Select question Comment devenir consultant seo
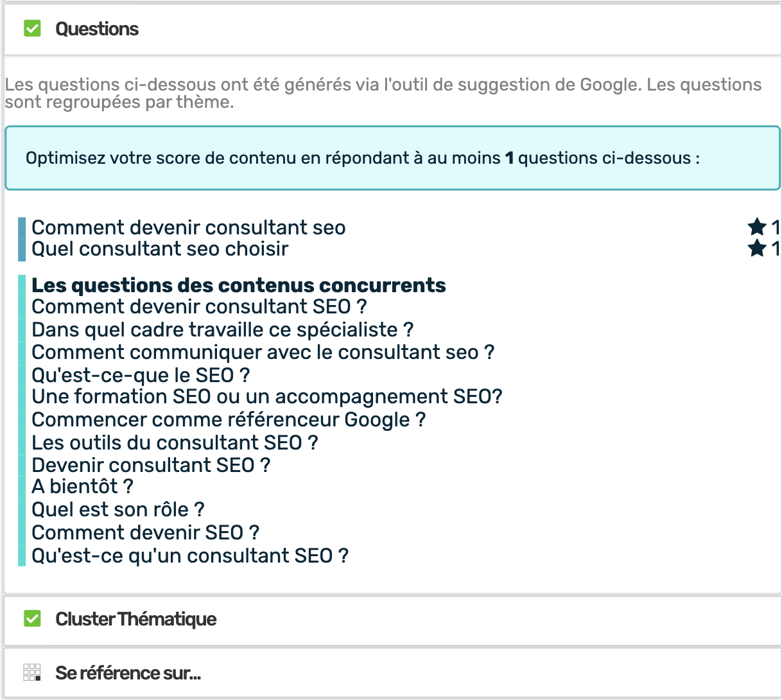Screen dimensions: 782x700 [189, 227]
